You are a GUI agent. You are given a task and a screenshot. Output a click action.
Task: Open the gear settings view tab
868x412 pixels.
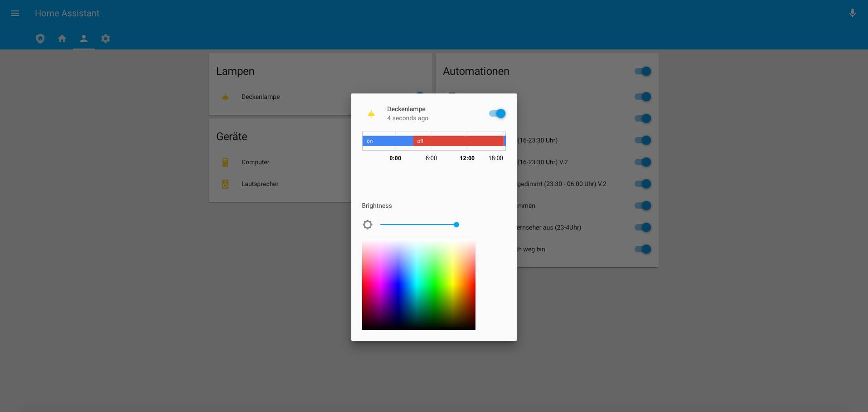(106, 39)
